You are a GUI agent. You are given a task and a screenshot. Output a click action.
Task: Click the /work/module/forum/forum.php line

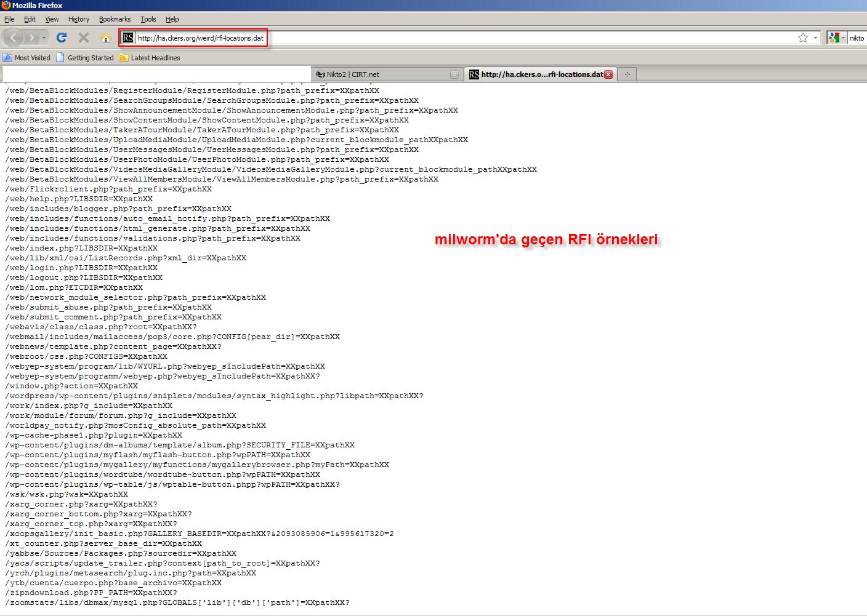pyautogui.click(x=121, y=415)
